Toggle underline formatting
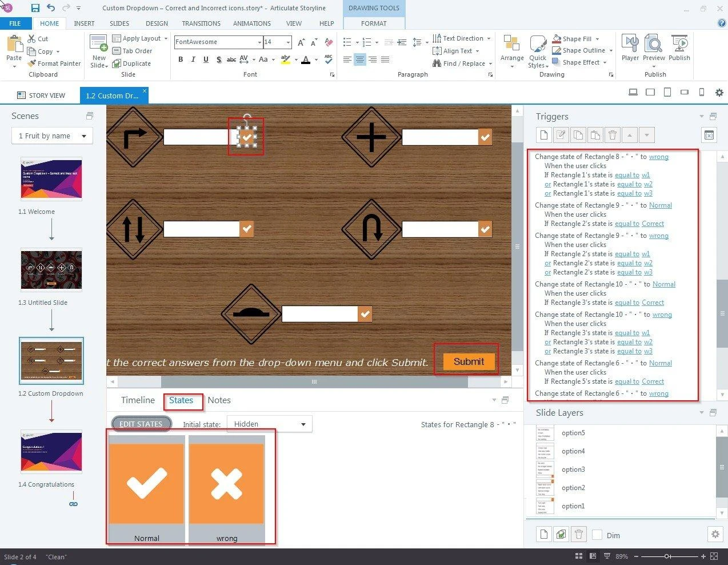The width and height of the screenshot is (728, 565). coord(206,59)
